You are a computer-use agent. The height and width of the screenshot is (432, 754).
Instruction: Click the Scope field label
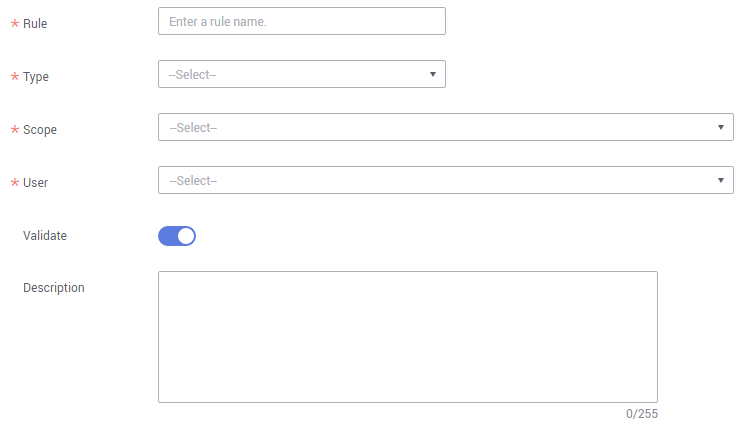pos(40,130)
